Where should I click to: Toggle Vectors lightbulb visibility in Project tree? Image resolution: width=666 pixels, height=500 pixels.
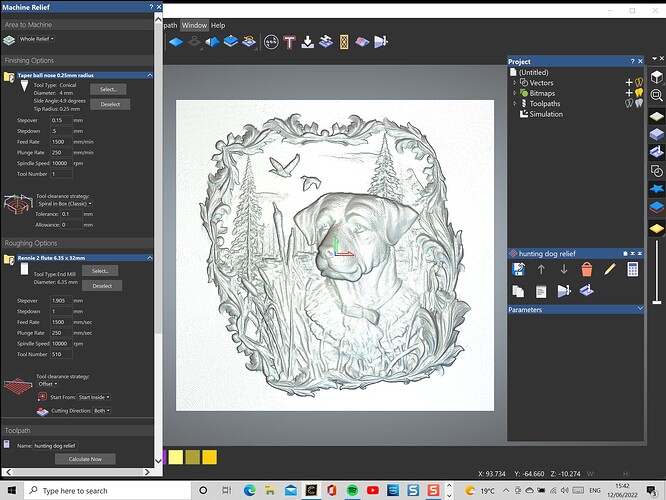[639, 83]
